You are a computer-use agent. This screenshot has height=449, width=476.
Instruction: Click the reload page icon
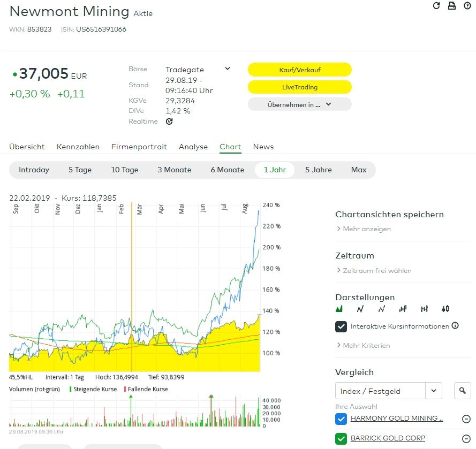point(436,6)
